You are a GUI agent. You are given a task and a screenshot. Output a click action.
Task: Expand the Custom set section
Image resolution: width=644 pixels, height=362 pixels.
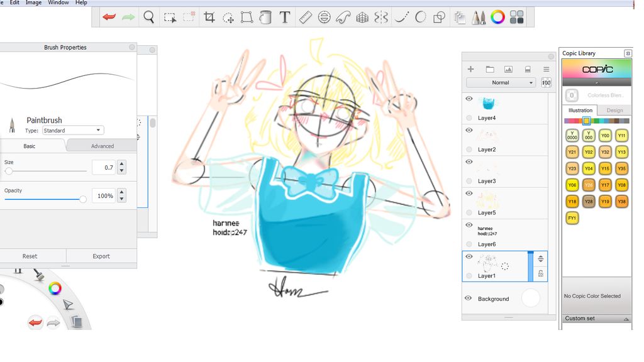[597, 319]
